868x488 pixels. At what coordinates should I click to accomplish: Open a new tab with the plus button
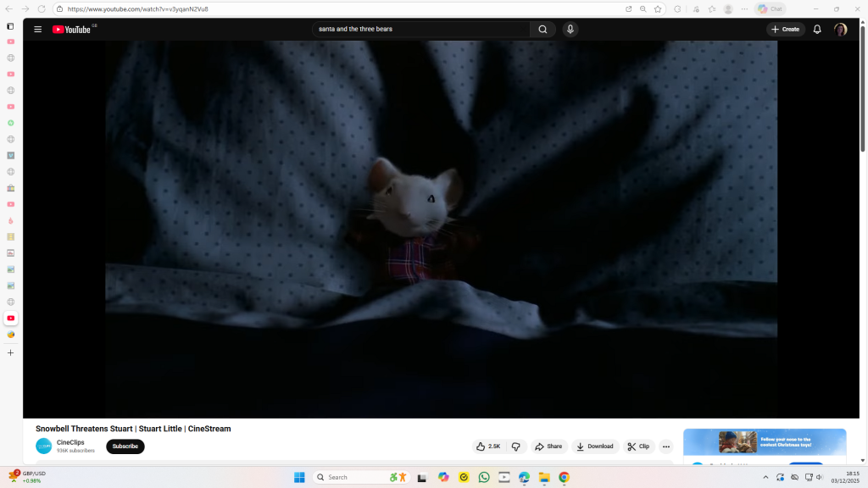10,352
